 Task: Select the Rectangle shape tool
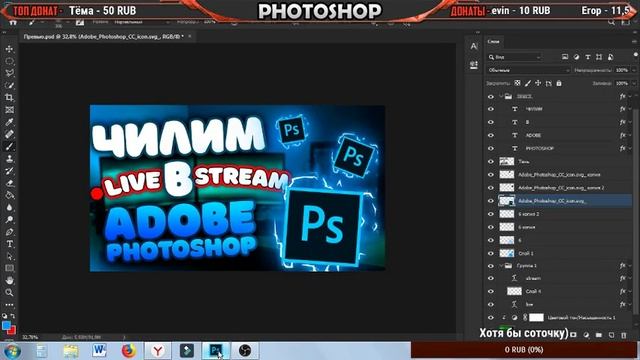point(9,268)
